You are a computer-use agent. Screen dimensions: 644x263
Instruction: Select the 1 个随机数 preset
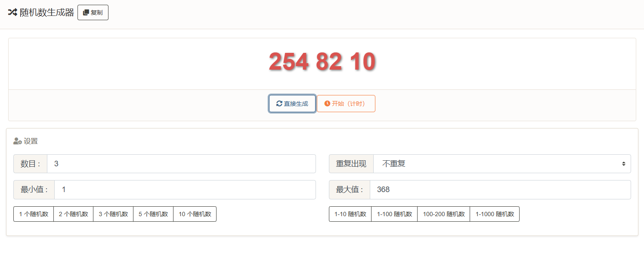tap(34, 214)
